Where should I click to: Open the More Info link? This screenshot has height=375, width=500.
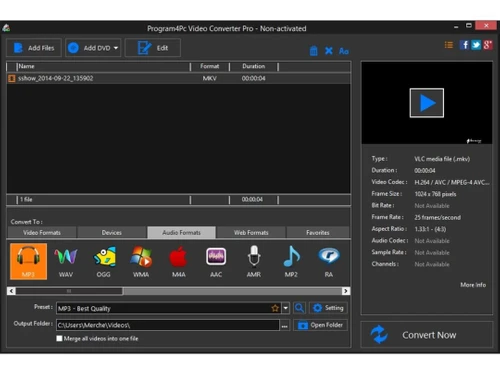coord(473,285)
